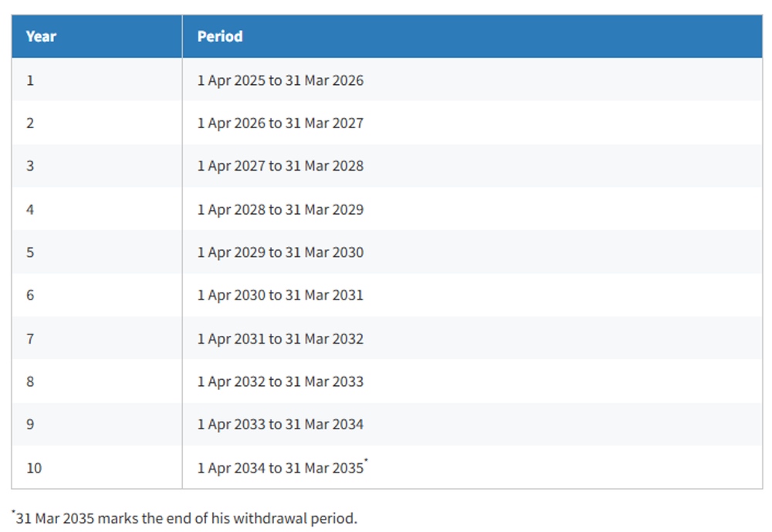Select year cell '2'
Screen dimensions: 772x532
tap(97, 123)
